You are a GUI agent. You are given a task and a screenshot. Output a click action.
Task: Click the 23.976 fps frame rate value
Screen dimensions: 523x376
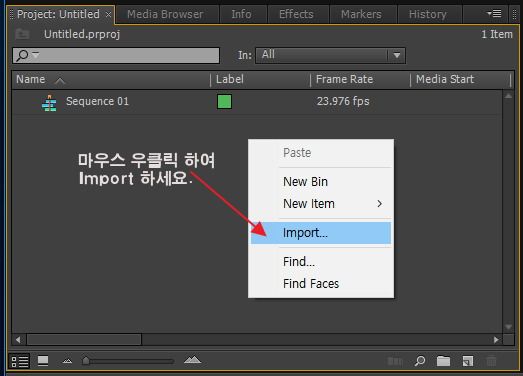click(x=343, y=101)
